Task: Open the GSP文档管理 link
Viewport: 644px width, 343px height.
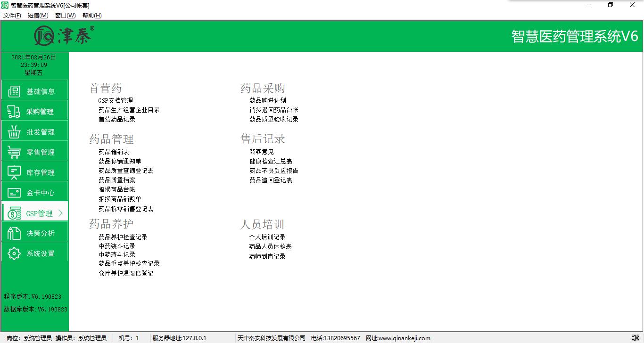Action: 116,100
